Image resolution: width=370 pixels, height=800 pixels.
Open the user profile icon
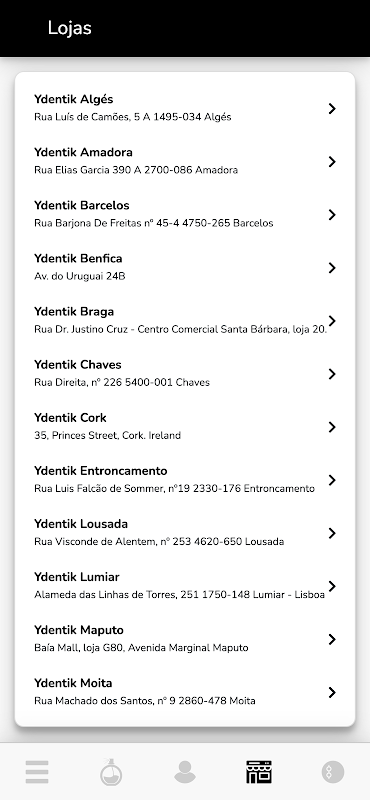185,771
